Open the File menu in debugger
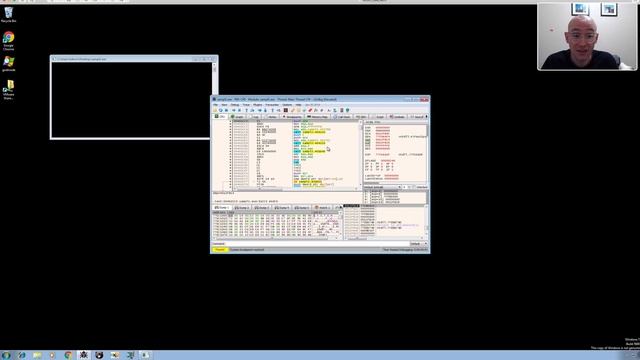Screen dimensions: 640x360 coord(215,105)
